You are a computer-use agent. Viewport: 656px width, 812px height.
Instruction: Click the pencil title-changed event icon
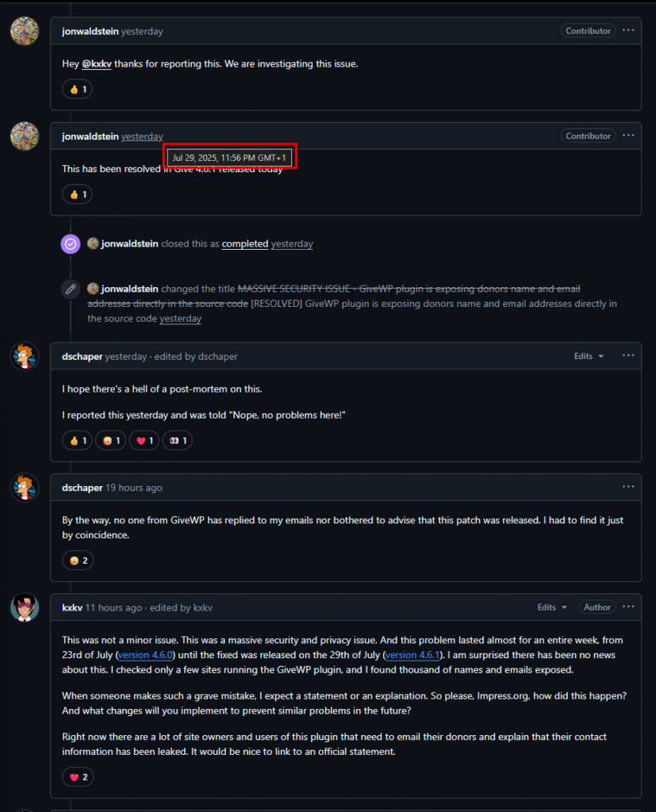click(x=71, y=289)
